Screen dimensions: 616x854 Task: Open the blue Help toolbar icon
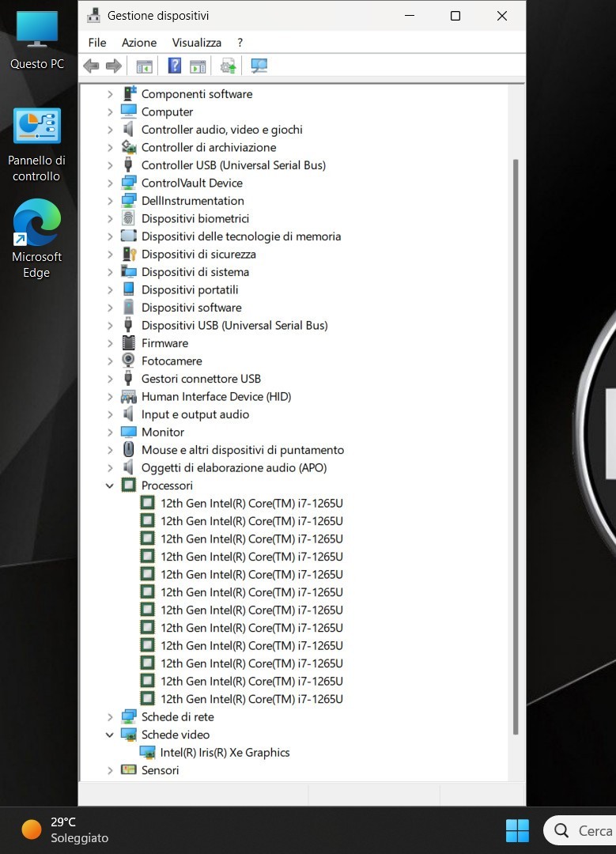[174, 66]
